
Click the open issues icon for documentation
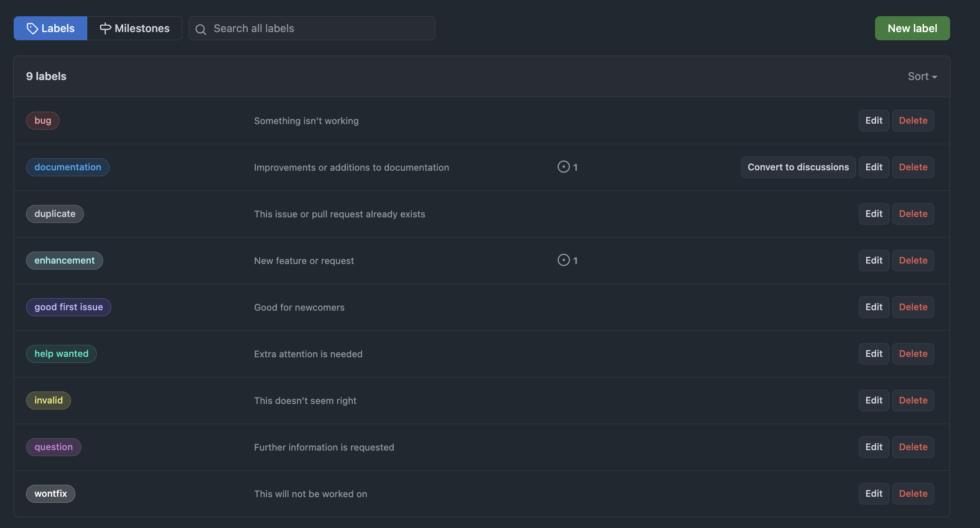coord(564,167)
